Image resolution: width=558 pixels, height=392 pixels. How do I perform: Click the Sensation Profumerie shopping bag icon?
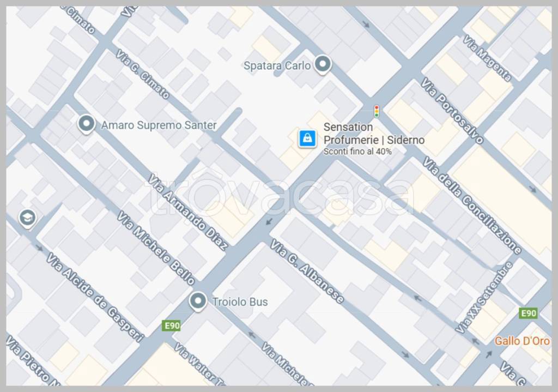307,138
